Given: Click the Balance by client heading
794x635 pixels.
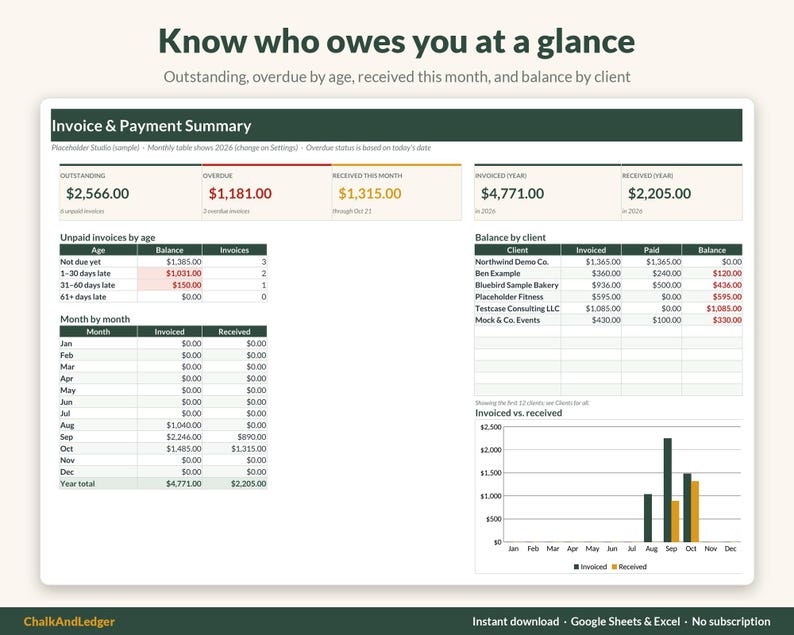Looking at the screenshot, I should [x=510, y=237].
